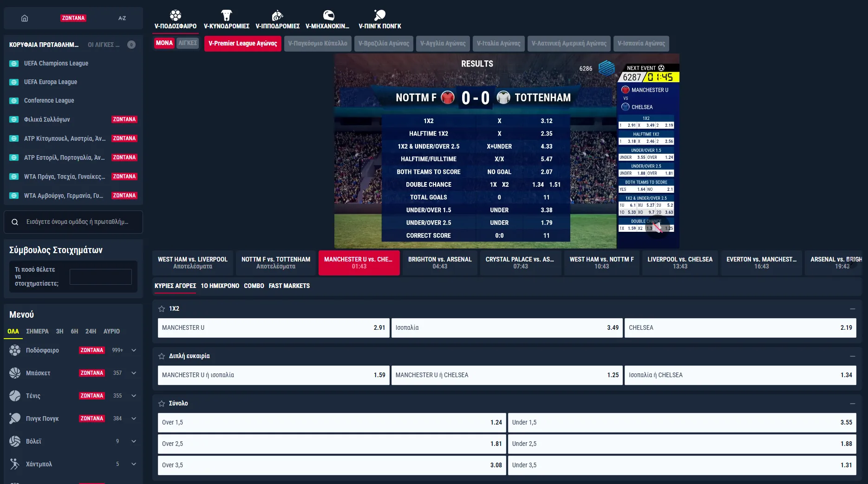Click the Χάντμπολ player icon in menu
Viewport: 868px width, 484px height.
tap(15, 464)
